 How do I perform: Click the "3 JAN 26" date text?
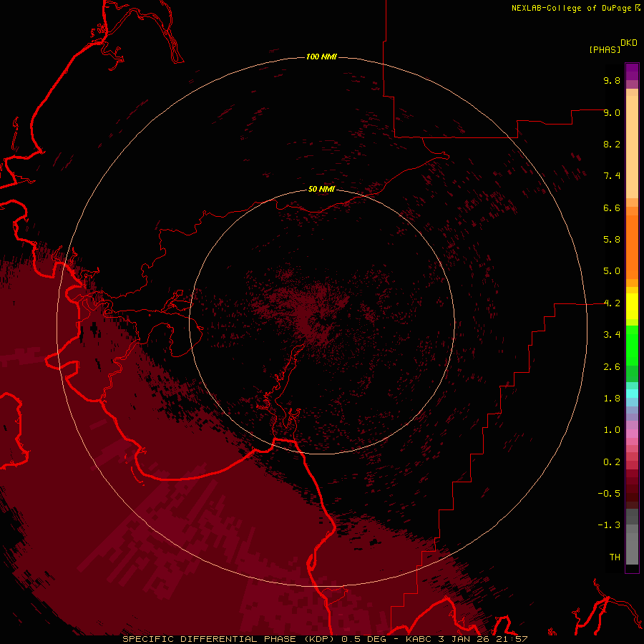coord(464,639)
